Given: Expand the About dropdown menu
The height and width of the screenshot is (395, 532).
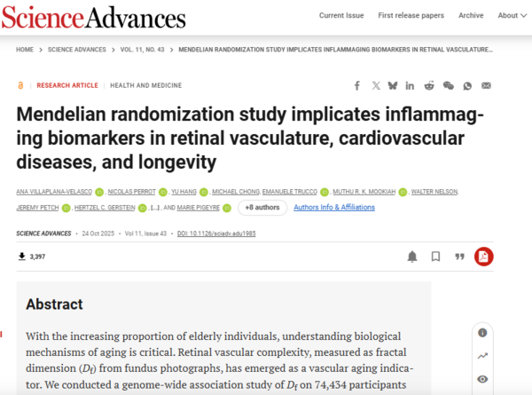Looking at the screenshot, I should tap(510, 15).
